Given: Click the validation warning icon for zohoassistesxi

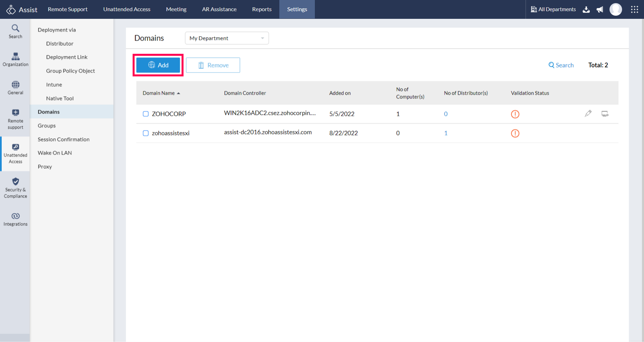Looking at the screenshot, I should (x=515, y=133).
